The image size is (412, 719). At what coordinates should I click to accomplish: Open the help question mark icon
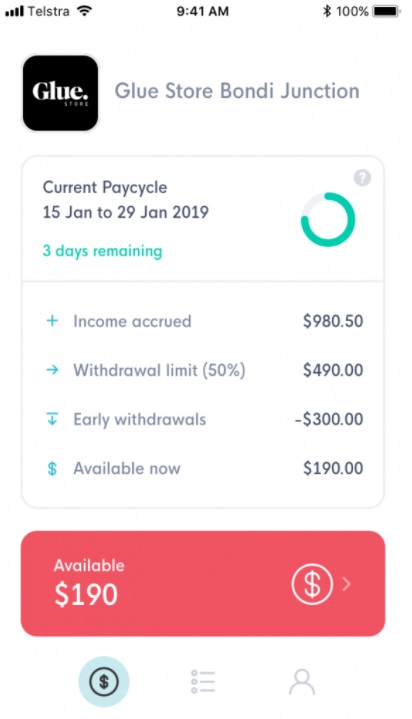click(x=362, y=177)
